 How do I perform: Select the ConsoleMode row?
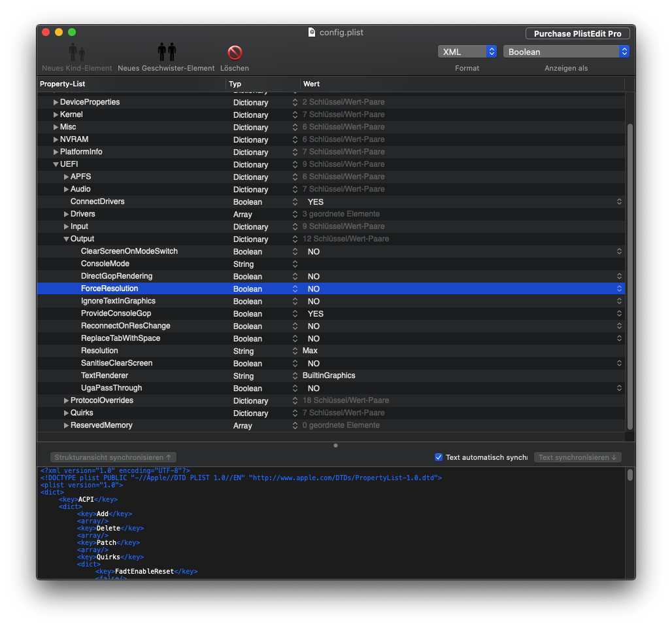(x=331, y=264)
